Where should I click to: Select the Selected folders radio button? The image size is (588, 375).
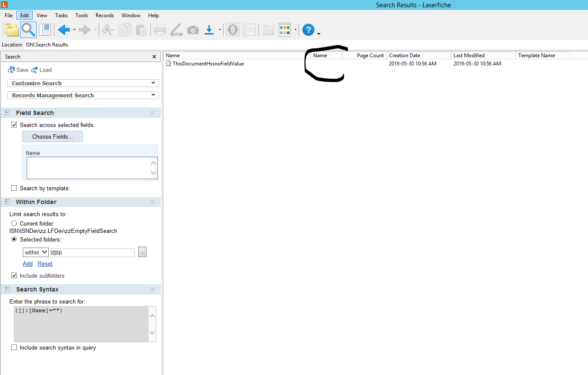(x=14, y=239)
